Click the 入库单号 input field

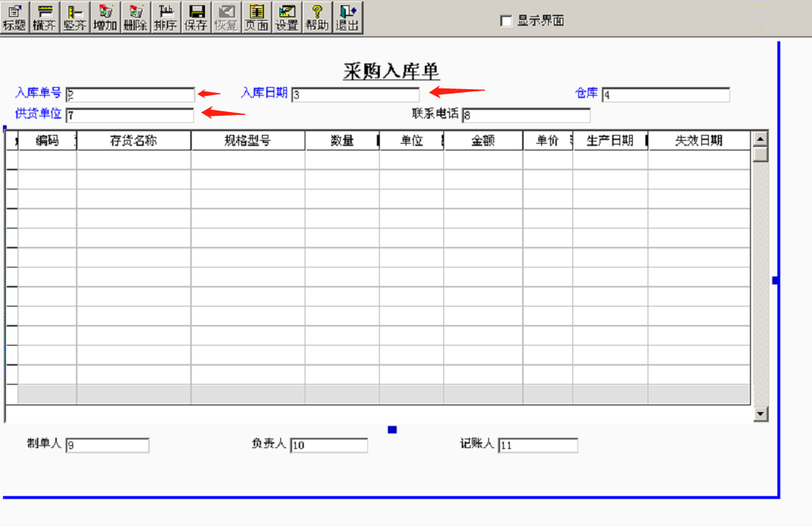pos(131,94)
